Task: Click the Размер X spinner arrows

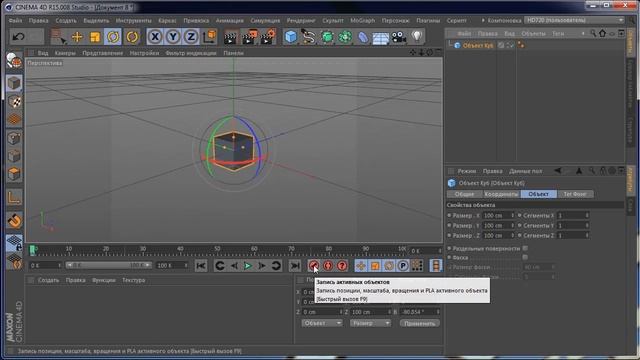Action: pyautogui.click(x=512, y=215)
